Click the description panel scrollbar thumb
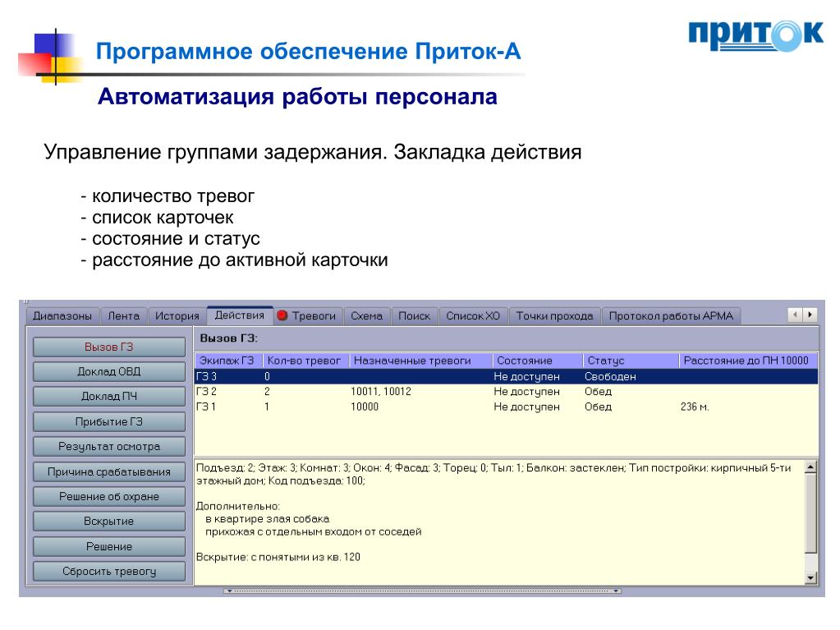Screen dimensions: 840x630 click(x=810, y=513)
